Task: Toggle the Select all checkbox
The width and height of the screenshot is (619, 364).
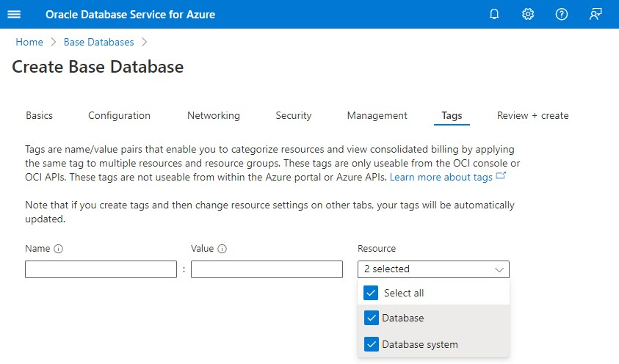Action: click(x=372, y=293)
